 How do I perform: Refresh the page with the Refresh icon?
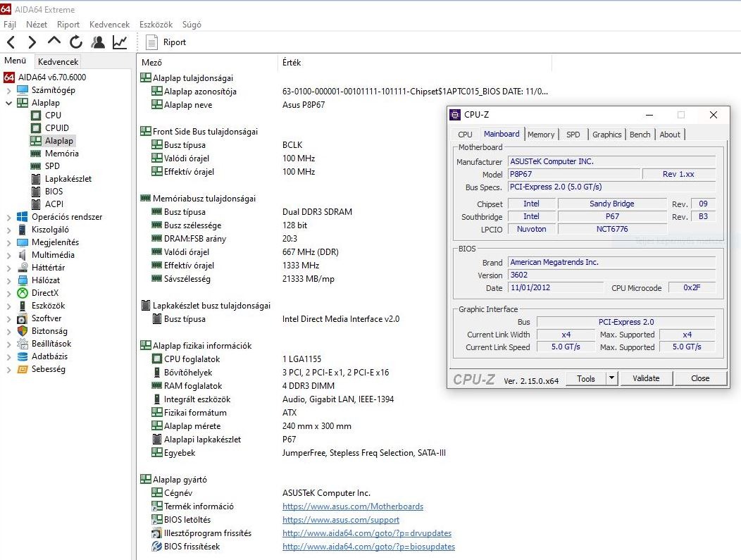(x=76, y=42)
